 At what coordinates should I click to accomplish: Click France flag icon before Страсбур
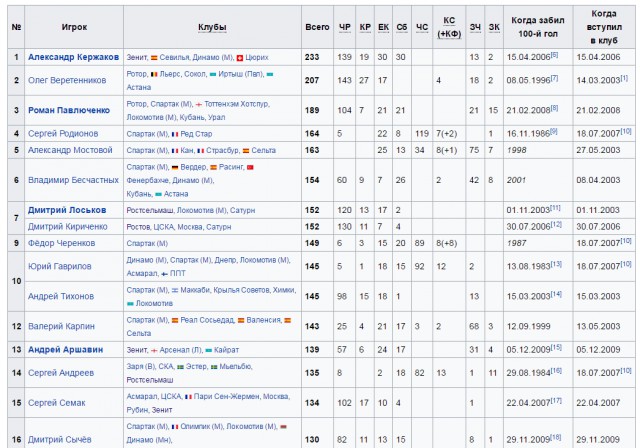tap(201, 151)
